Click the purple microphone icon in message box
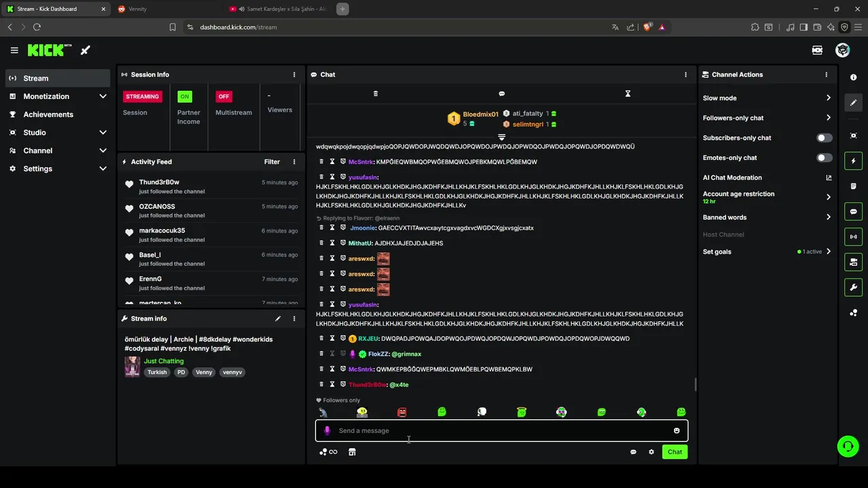 327,430
